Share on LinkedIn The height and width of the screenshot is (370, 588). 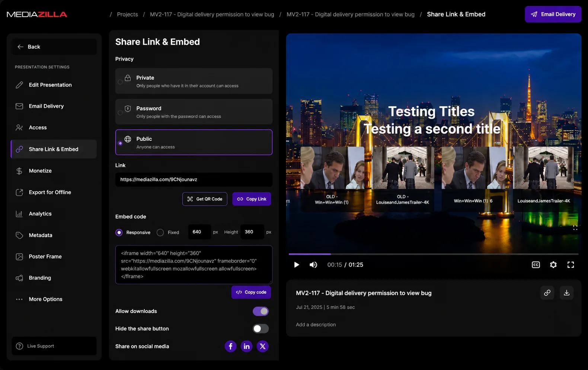pos(246,346)
